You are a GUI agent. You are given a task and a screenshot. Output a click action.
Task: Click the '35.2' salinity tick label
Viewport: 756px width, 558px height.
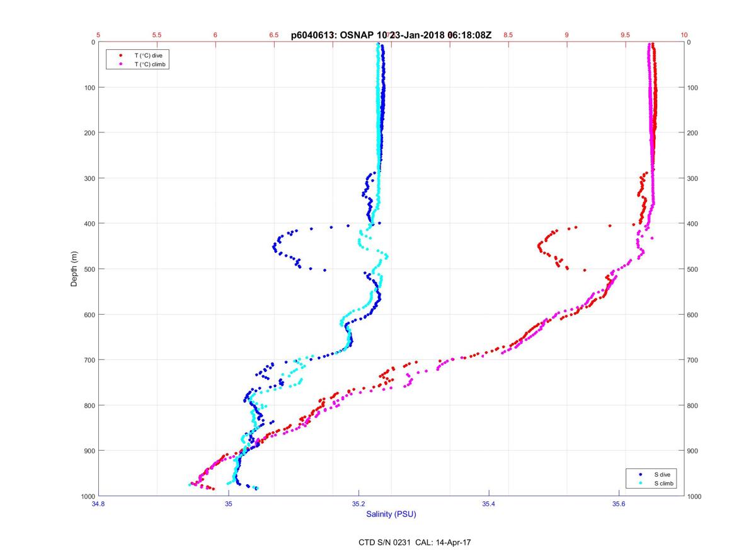358,504
